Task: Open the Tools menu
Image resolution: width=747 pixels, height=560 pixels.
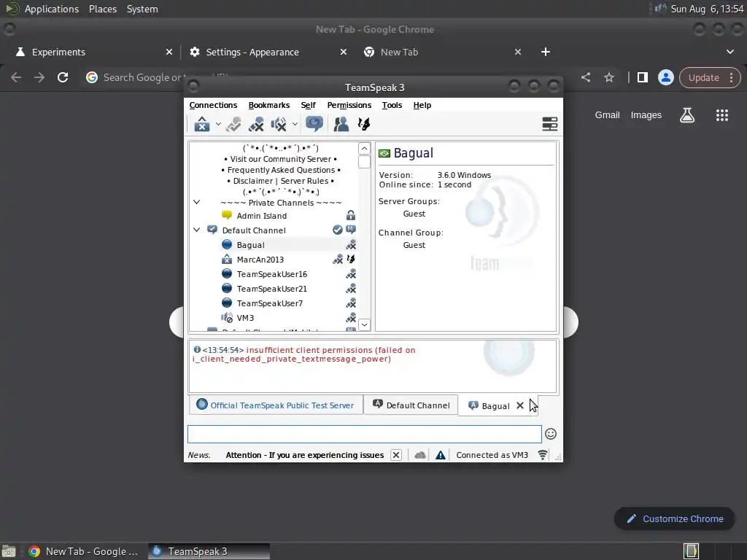Action: point(392,105)
